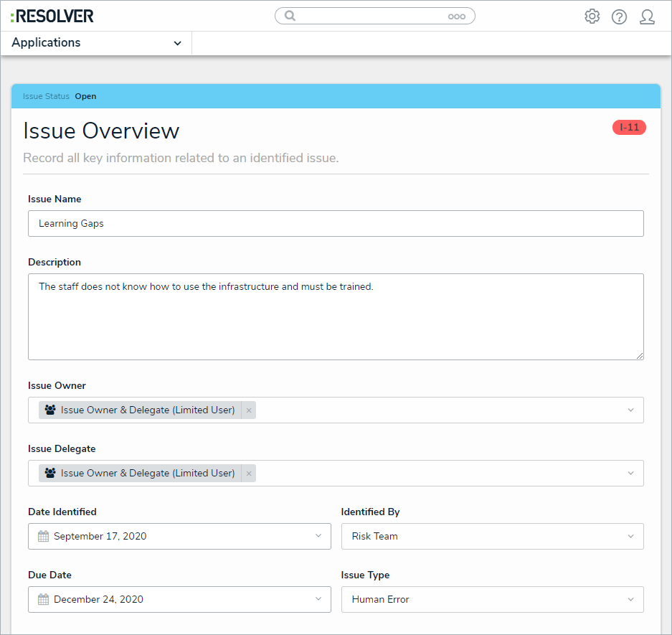
Task: Open the Issue Type dropdown
Action: [492, 599]
